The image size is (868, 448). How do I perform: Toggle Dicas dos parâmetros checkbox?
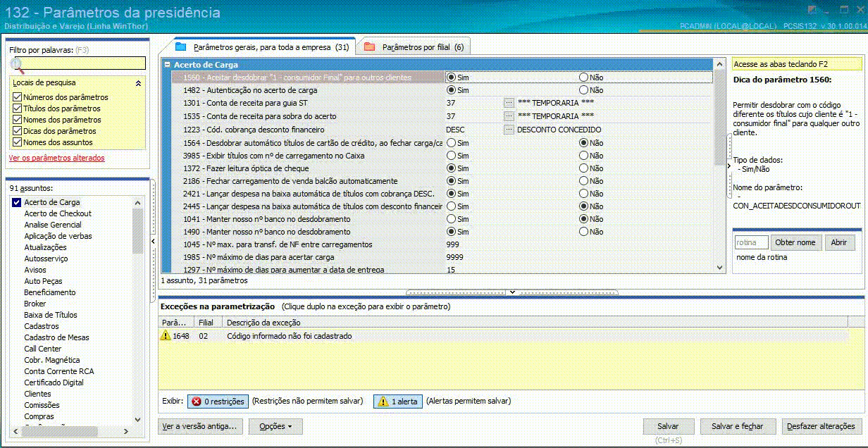tap(17, 131)
